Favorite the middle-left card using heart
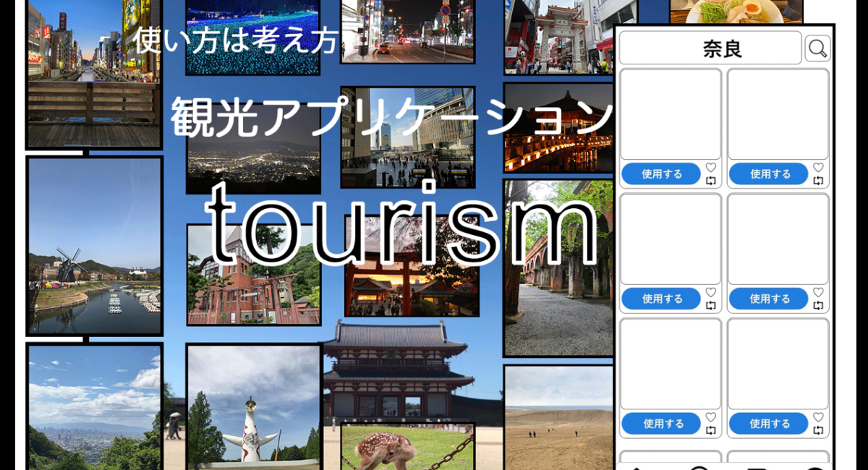 pyautogui.click(x=711, y=292)
